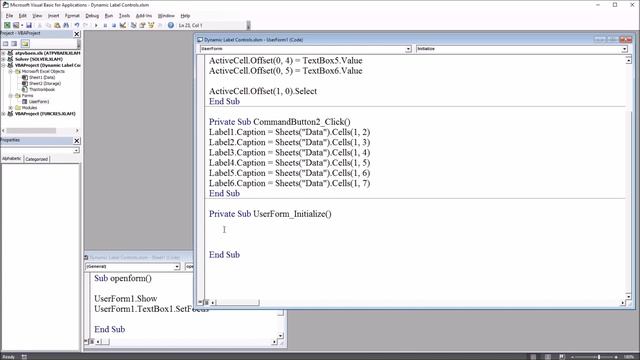Click the Object Browser toolbar icon
The width and height of the screenshot is (640, 360).
pyautogui.click(x=151, y=25)
